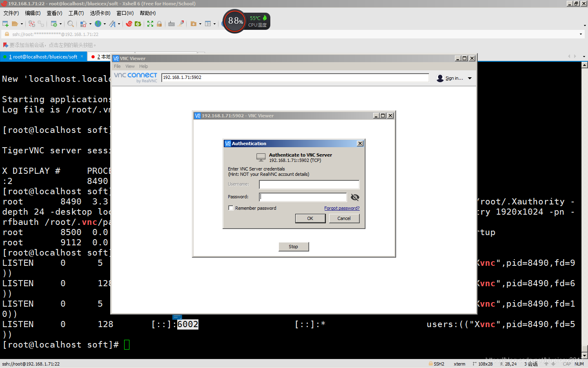Open session properties gear icon

54,24
